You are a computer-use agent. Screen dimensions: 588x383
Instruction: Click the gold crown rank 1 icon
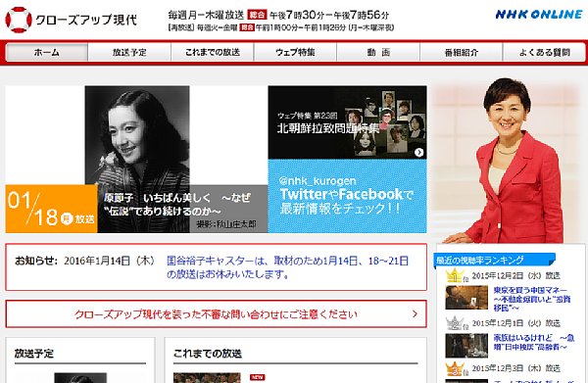tap(454, 275)
